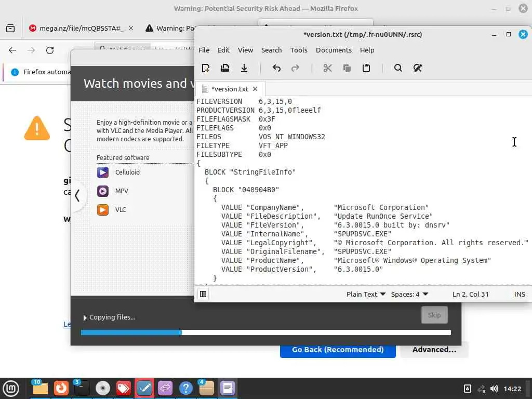The height and width of the screenshot is (399, 532).
Task: Show the previous installer slide arrow
Action: (x=78, y=195)
